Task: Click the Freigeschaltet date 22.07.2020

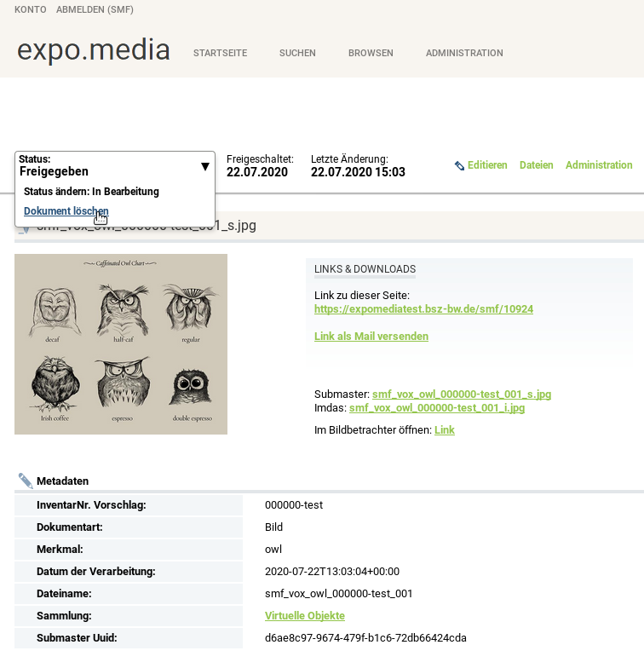Action: 257,172
